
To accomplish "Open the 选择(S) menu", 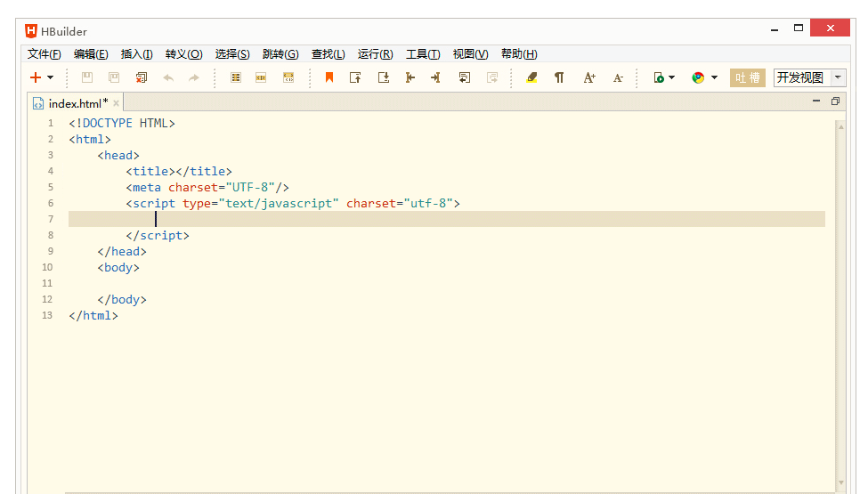I will 232,54.
